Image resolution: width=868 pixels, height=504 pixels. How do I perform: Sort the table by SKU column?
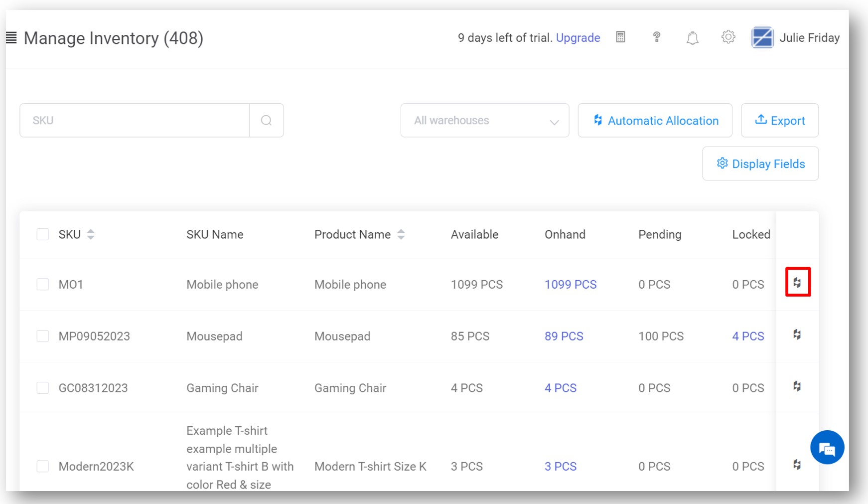pos(90,234)
